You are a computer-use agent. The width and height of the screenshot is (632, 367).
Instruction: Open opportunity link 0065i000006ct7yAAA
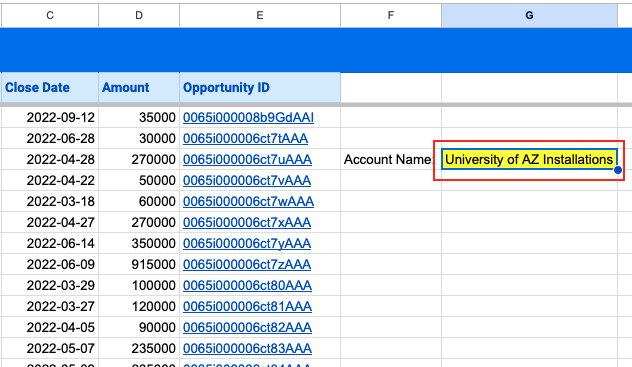point(247,243)
